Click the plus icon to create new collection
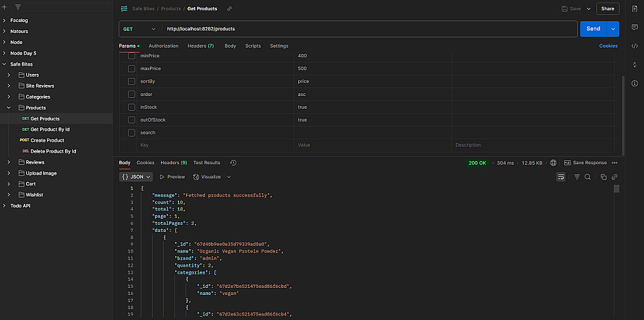Screen dimensions: 644x320 (x=5, y=6)
